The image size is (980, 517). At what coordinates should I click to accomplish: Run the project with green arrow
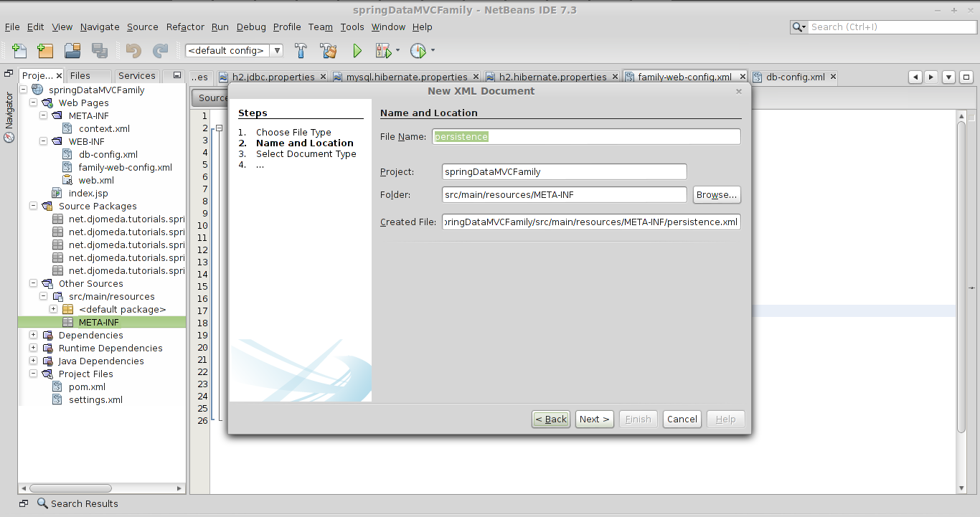click(x=357, y=51)
